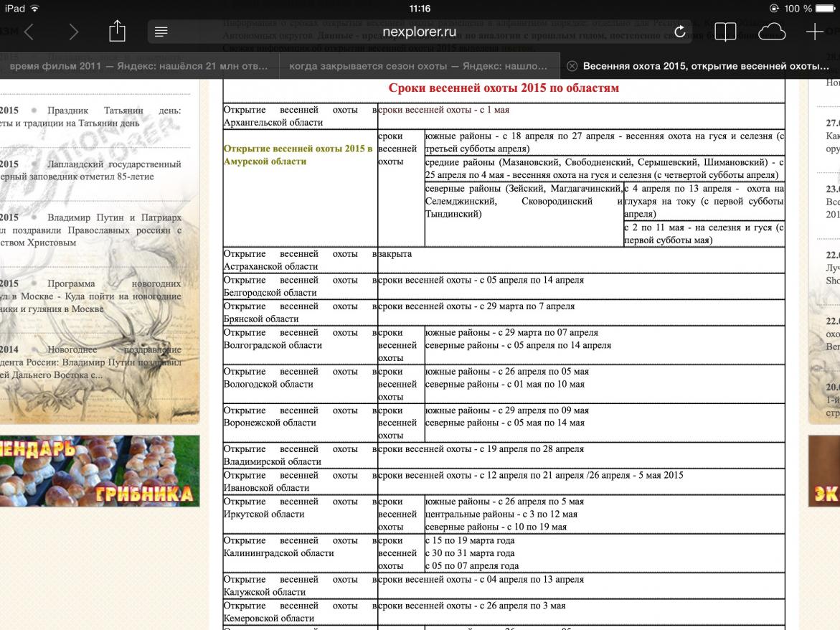Screen dimensions: 840x630
Task: Open the Bookmarks book icon
Action: click(725, 32)
